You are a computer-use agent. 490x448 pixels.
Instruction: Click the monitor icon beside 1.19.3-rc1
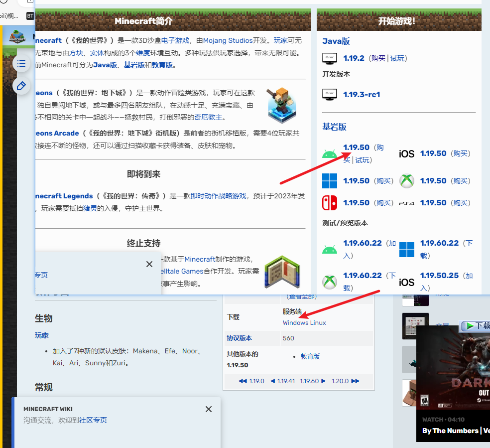pyautogui.click(x=329, y=94)
